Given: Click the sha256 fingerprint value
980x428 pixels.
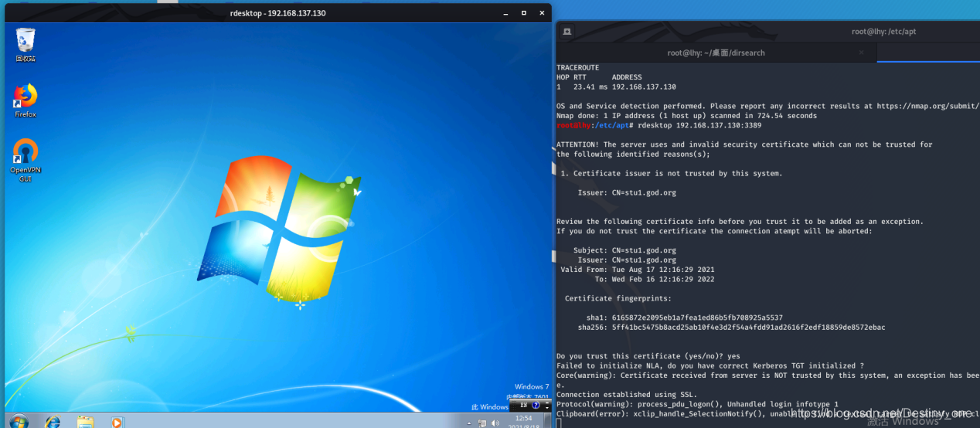Looking at the screenshot, I should tap(748, 328).
